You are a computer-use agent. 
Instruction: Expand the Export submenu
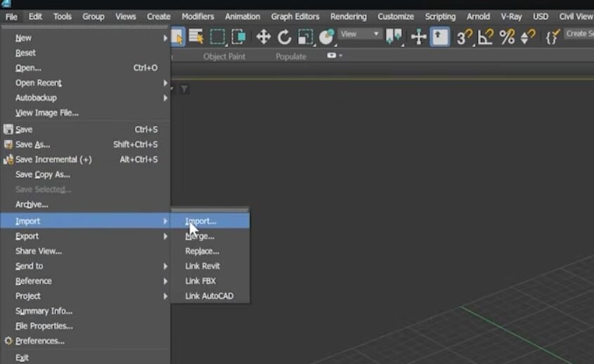click(85, 236)
